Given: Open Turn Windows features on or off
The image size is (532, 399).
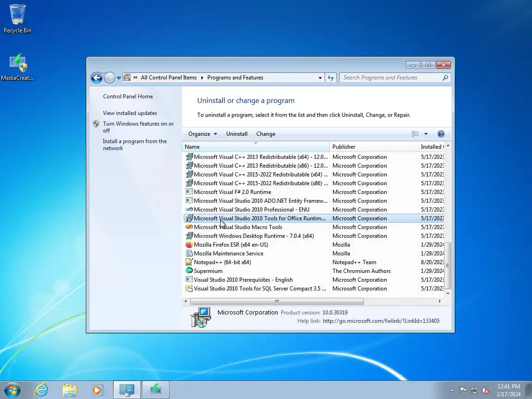Looking at the screenshot, I should tap(138, 127).
